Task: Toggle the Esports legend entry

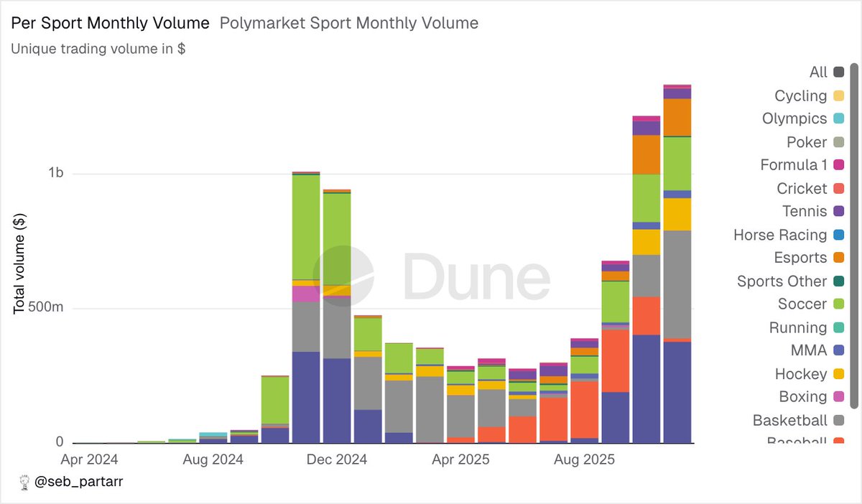Action: [809, 258]
